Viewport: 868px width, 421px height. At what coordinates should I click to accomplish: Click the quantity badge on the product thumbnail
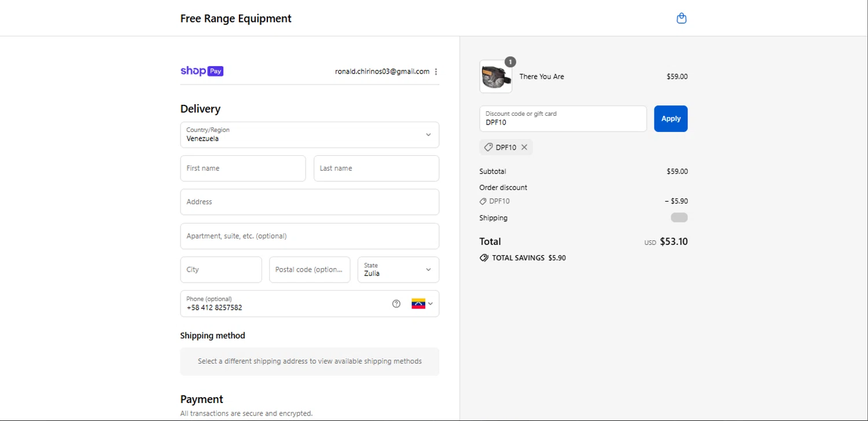tap(510, 62)
